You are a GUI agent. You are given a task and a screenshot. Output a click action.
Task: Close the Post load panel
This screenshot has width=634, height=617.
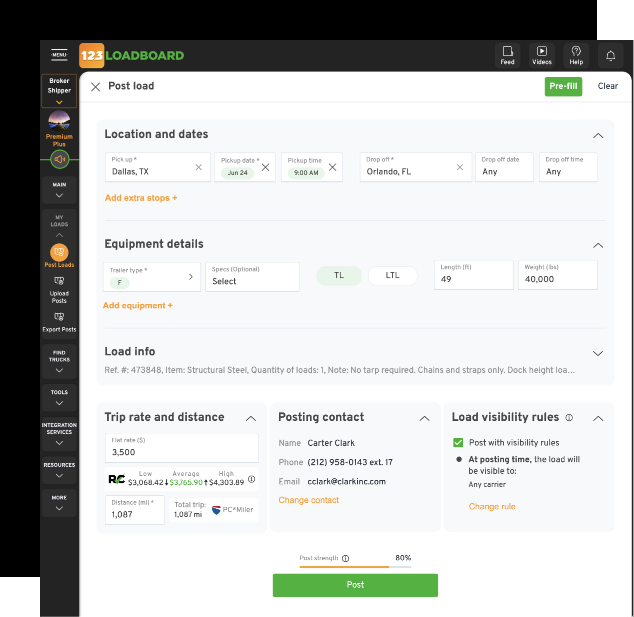tap(95, 87)
